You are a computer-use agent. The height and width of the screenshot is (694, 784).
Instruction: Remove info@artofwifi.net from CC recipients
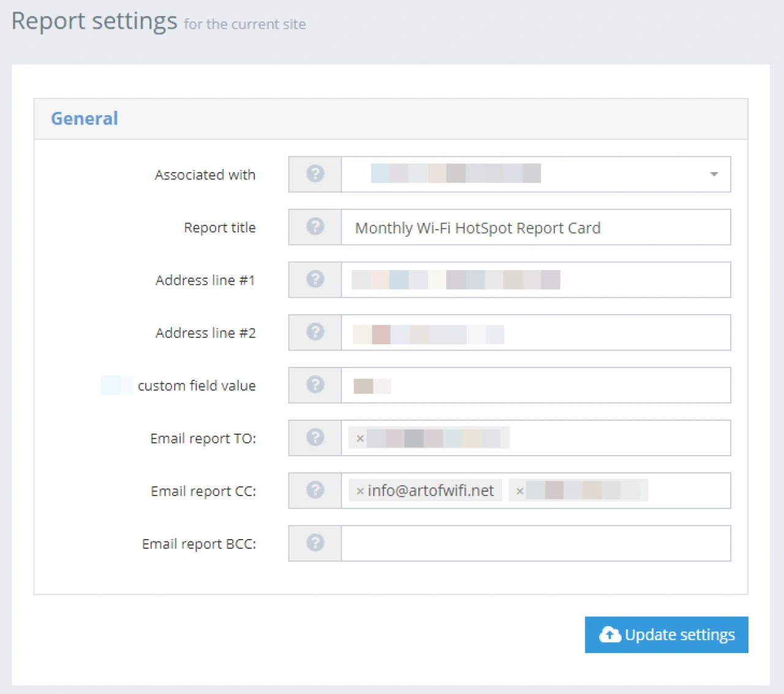[x=360, y=490]
